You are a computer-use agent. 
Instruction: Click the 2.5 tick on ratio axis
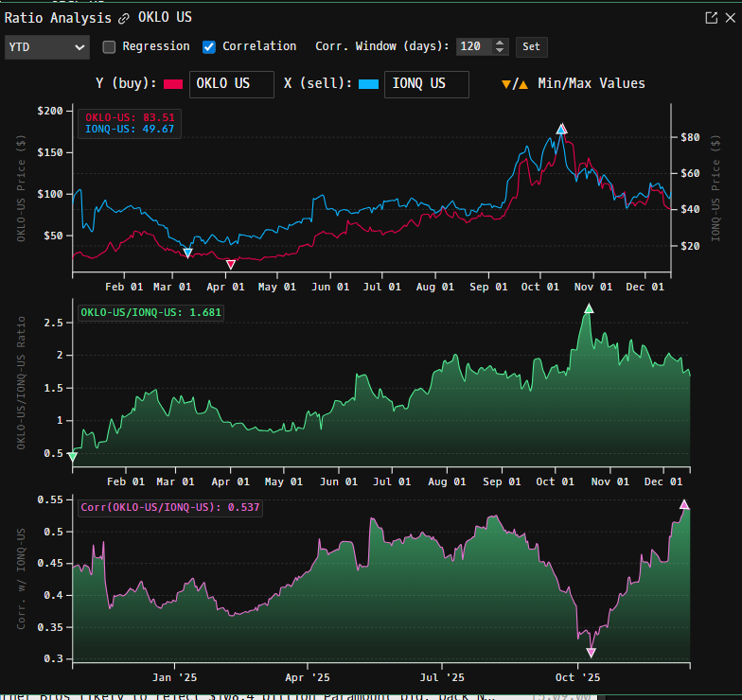(53, 323)
